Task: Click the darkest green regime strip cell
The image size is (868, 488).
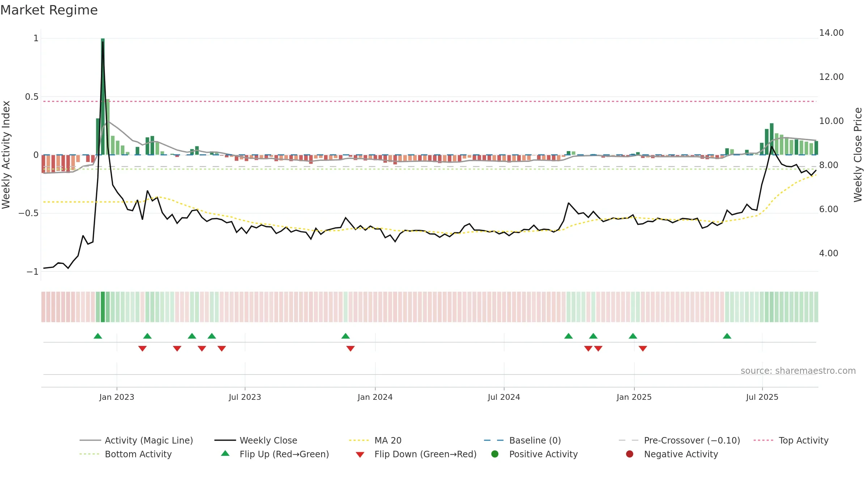Action: pyautogui.click(x=103, y=307)
